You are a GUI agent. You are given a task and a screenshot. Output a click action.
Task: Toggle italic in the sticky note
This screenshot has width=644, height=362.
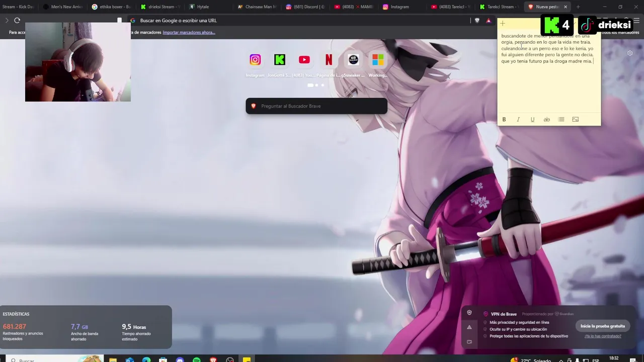pos(518,119)
